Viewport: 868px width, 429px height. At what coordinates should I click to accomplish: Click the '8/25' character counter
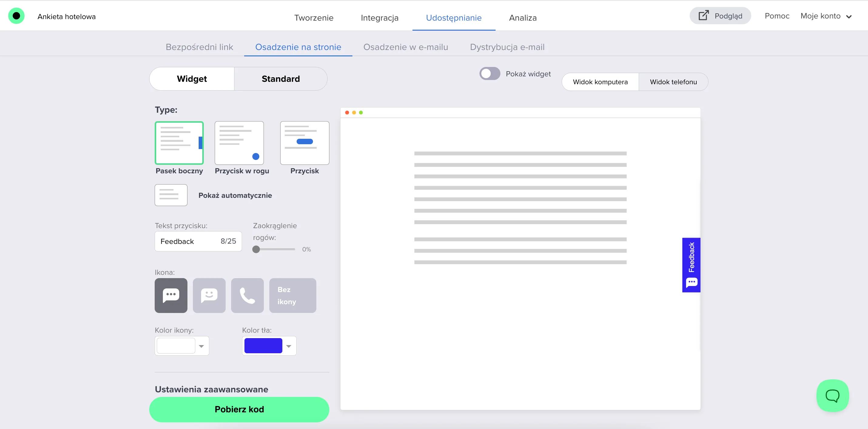pos(228,241)
